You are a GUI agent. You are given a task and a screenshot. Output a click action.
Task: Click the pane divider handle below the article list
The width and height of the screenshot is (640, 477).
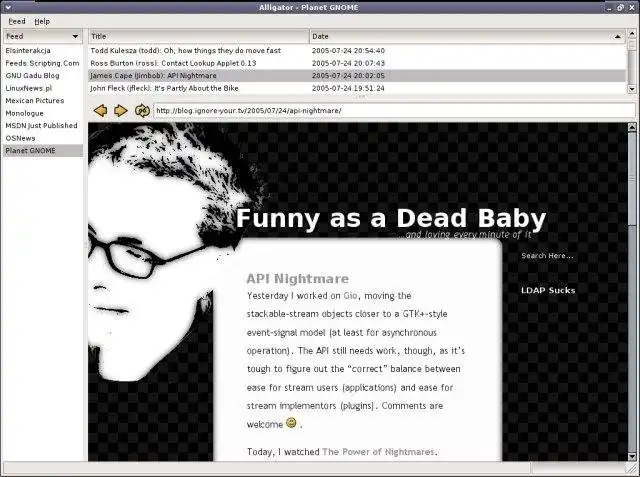(x=361, y=97)
